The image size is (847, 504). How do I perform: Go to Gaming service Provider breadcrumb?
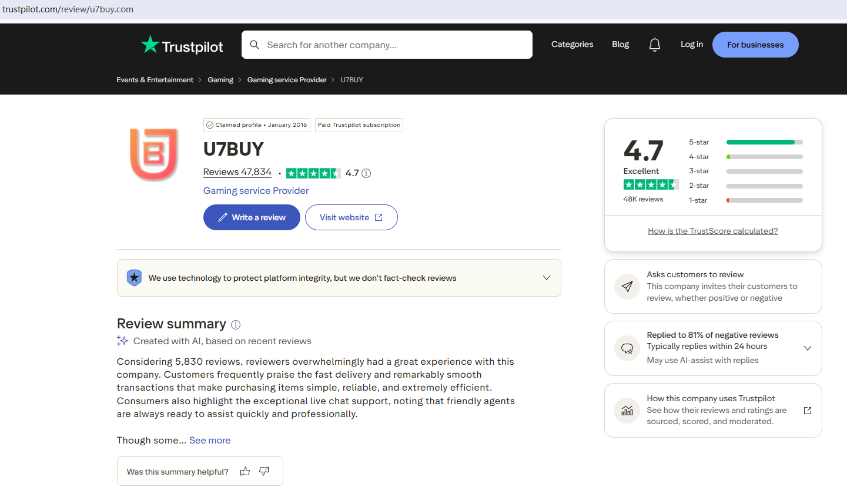287,80
